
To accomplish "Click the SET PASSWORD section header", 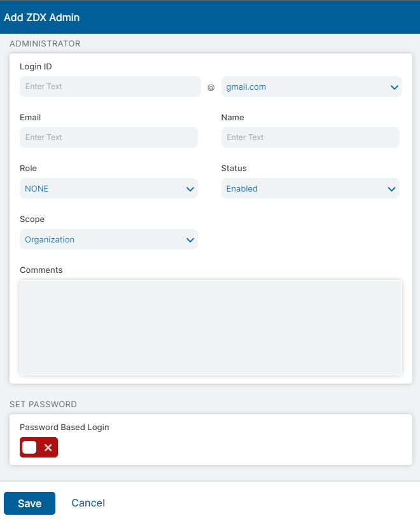I will pyautogui.click(x=43, y=404).
